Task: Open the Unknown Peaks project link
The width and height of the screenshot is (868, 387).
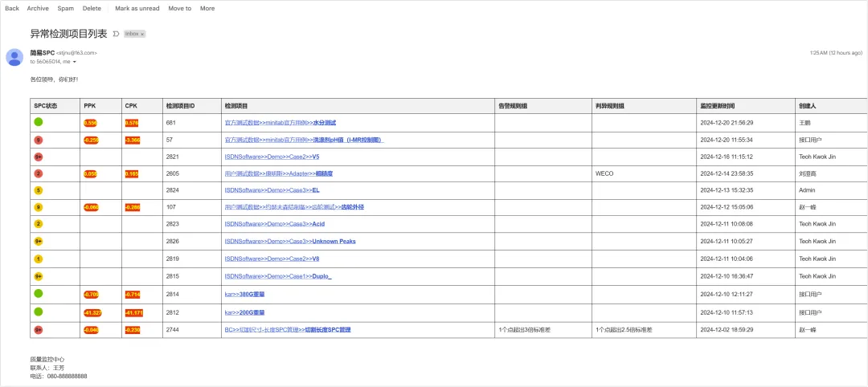Action: 290,241
